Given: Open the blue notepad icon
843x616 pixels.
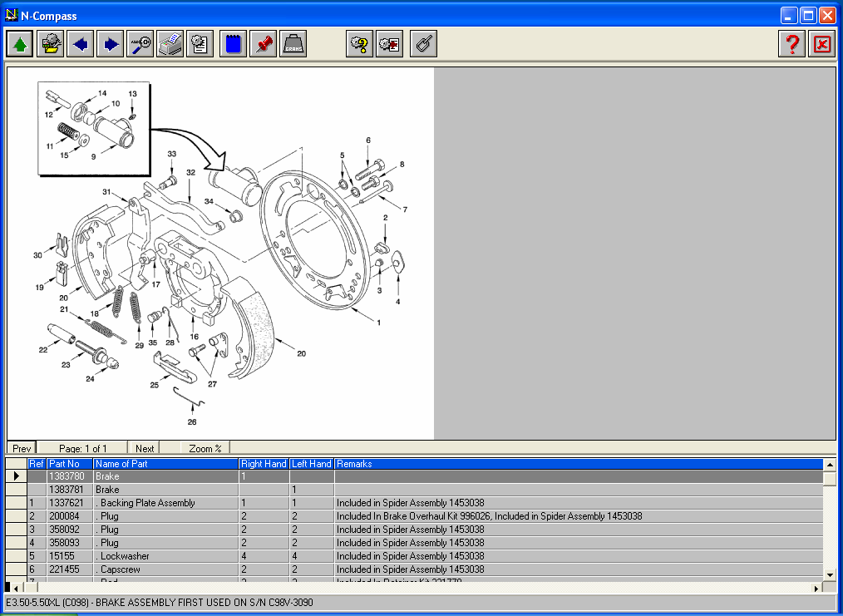Looking at the screenshot, I should click(234, 43).
